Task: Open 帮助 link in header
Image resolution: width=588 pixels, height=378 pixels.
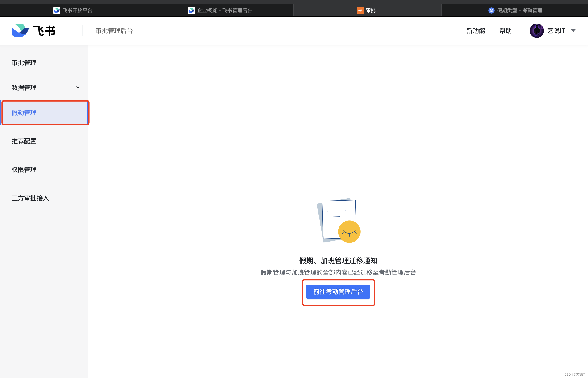Action: [x=505, y=31]
